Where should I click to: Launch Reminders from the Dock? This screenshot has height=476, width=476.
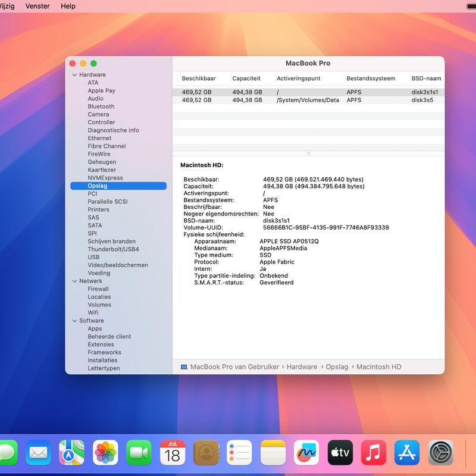[x=239, y=452]
